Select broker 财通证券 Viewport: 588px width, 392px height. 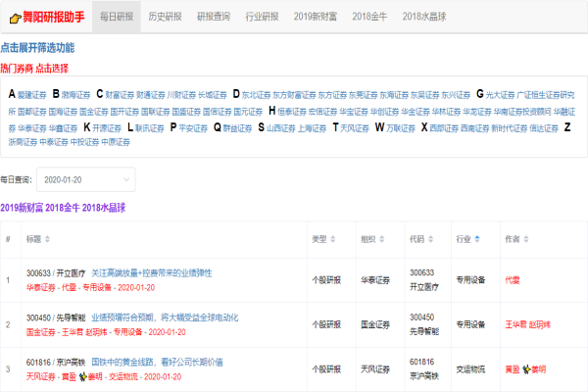(150, 95)
